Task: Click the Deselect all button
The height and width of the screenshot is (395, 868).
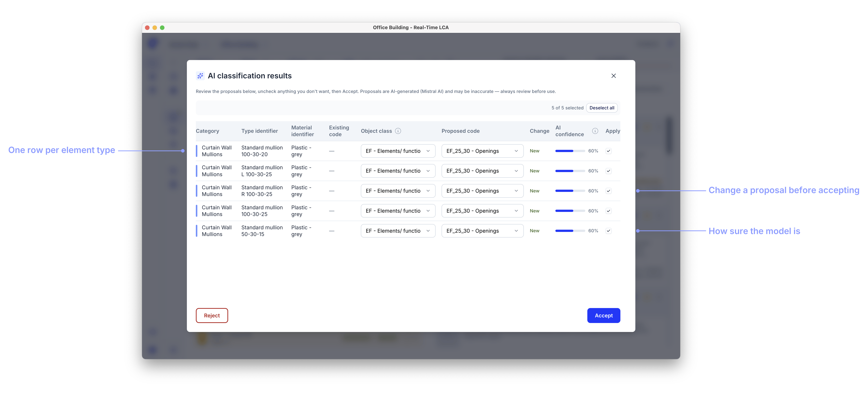Action: [602, 108]
